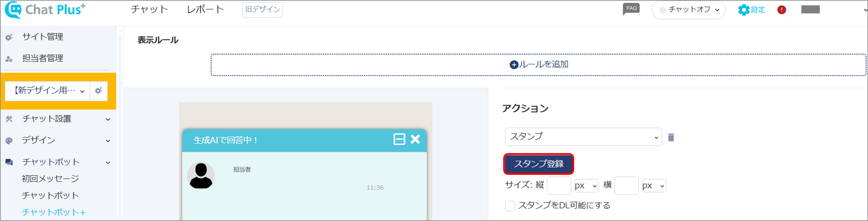This screenshot has width=868, height=221.
Task: Click the 縦 size input field
Action: (559, 186)
